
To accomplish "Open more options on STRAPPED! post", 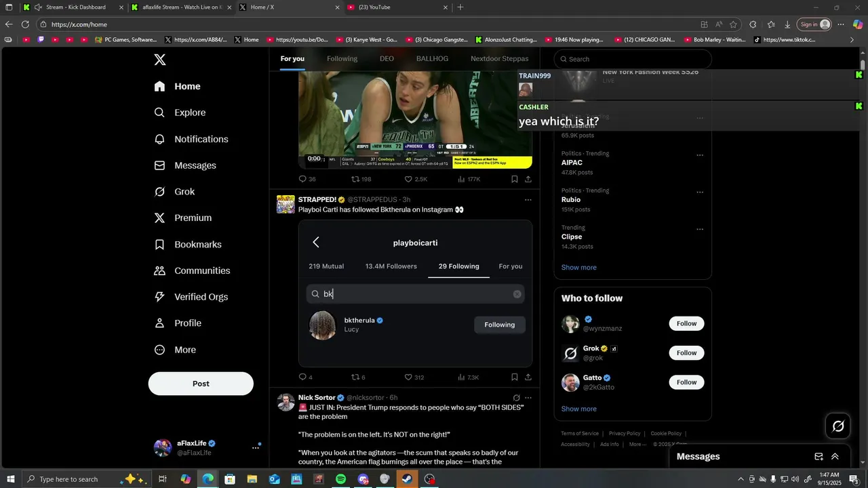I will click(x=528, y=200).
